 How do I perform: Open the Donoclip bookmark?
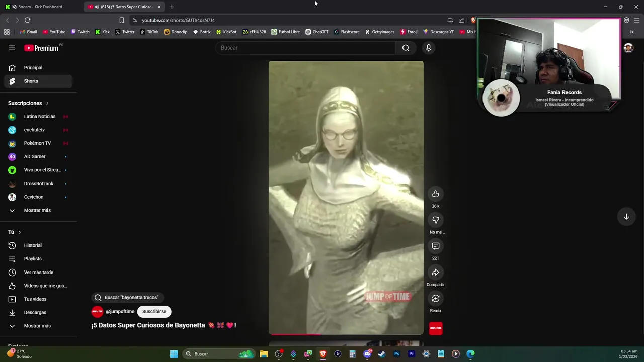176,32
